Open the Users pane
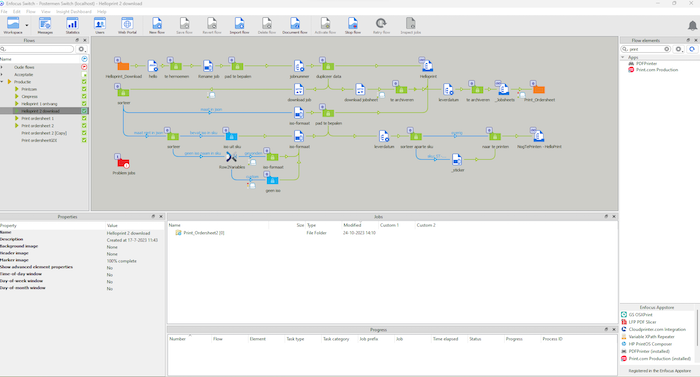This screenshot has width=700, height=377. tap(100, 25)
